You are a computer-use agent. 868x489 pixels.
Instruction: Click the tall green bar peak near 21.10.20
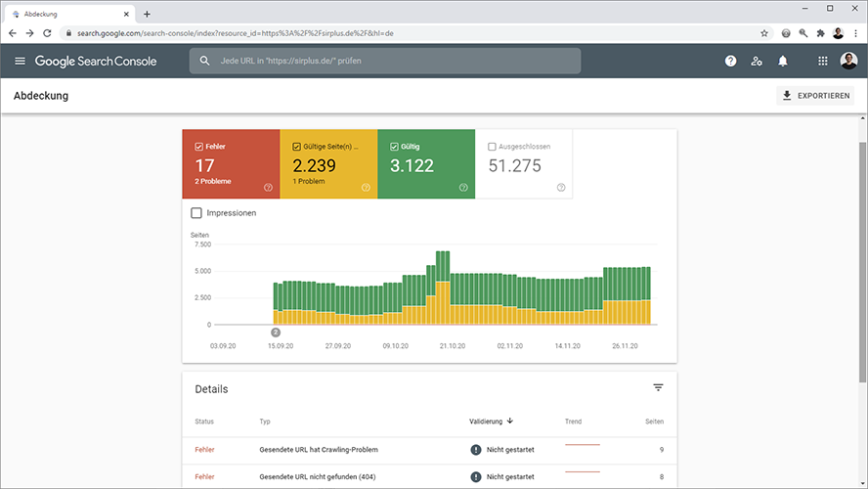coord(443,266)
